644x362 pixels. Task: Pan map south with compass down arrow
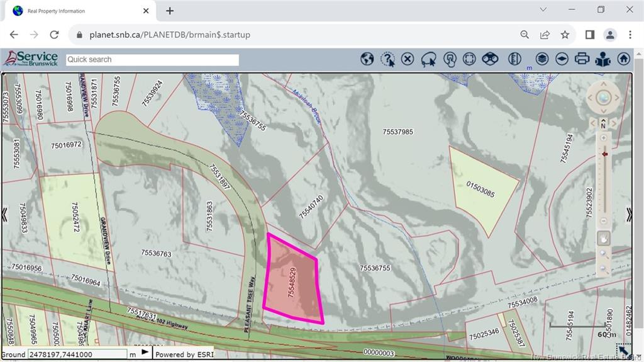pos(603,111)
